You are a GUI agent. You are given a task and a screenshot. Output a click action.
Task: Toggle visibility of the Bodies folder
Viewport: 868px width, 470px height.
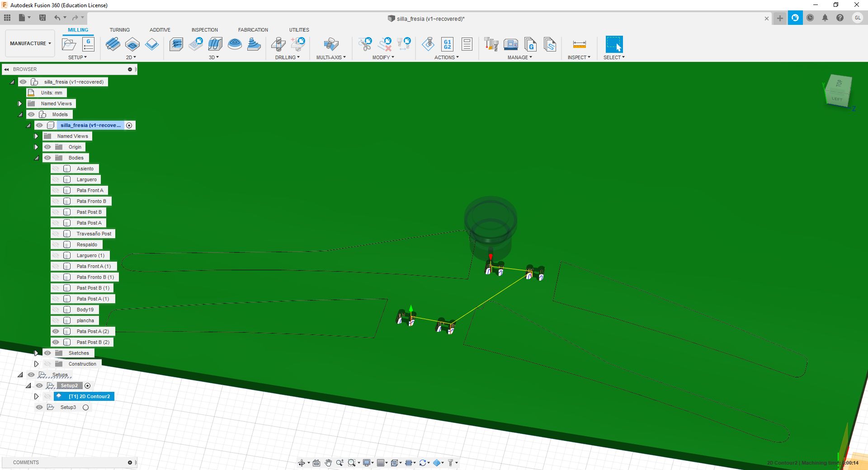47,158
